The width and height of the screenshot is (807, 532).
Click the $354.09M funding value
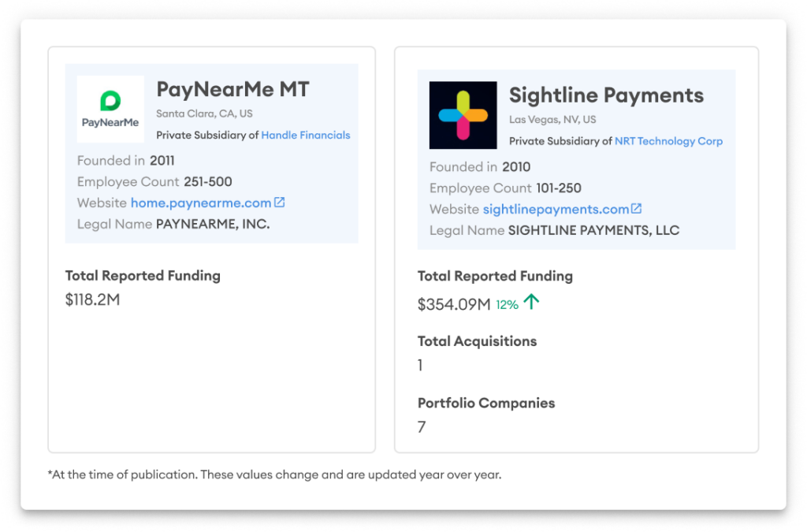tap(454, 304)
